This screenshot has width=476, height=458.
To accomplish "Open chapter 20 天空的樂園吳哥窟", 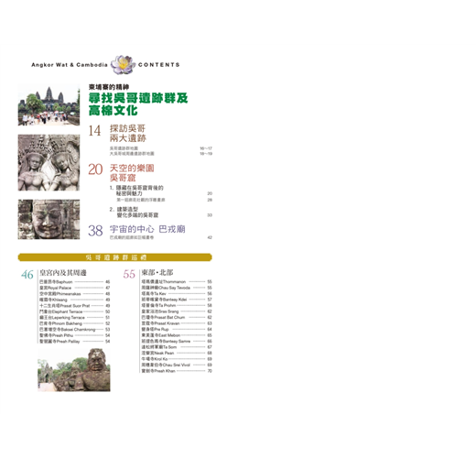I will [121, 173].
